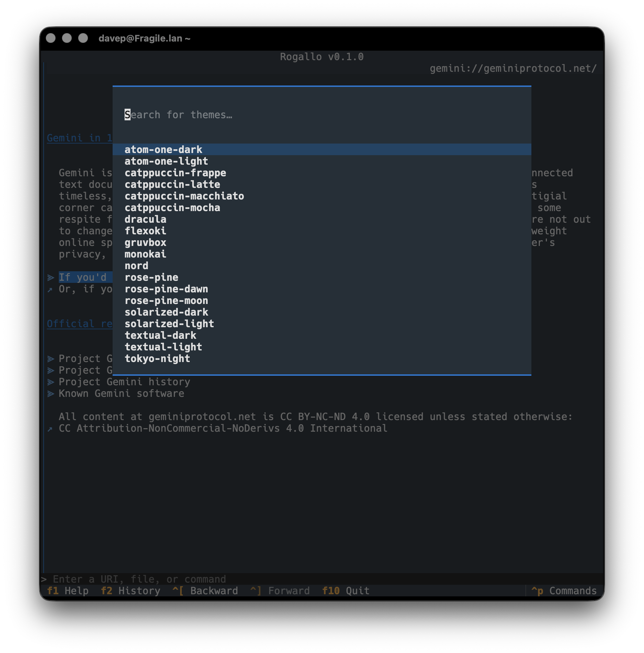The width and height of the screenshot is (644, 653).
Task: Click the "Gemini in 1" heading
Action: (x=80, y=138)
